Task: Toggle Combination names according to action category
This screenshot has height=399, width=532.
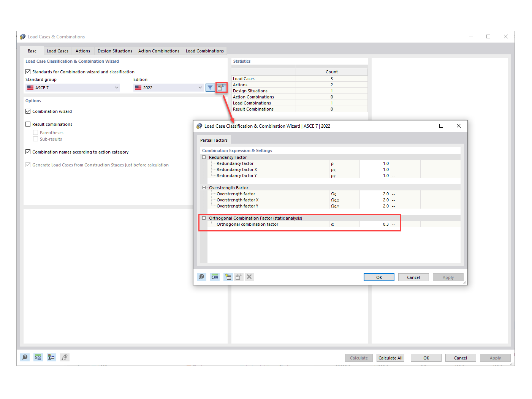Action: point(28,152)
